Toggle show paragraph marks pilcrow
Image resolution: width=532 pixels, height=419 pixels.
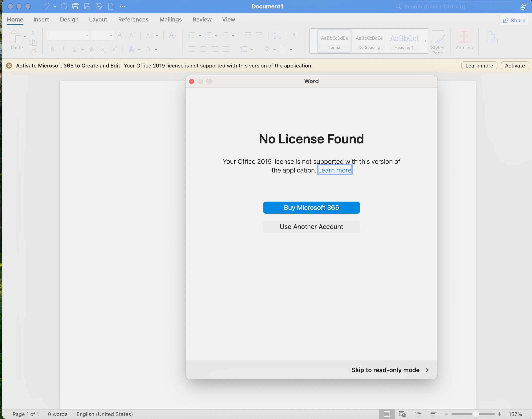pos(295,35)
